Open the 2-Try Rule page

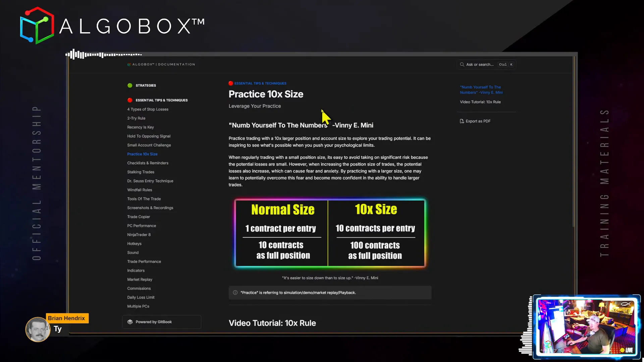[x=136, y=118]
